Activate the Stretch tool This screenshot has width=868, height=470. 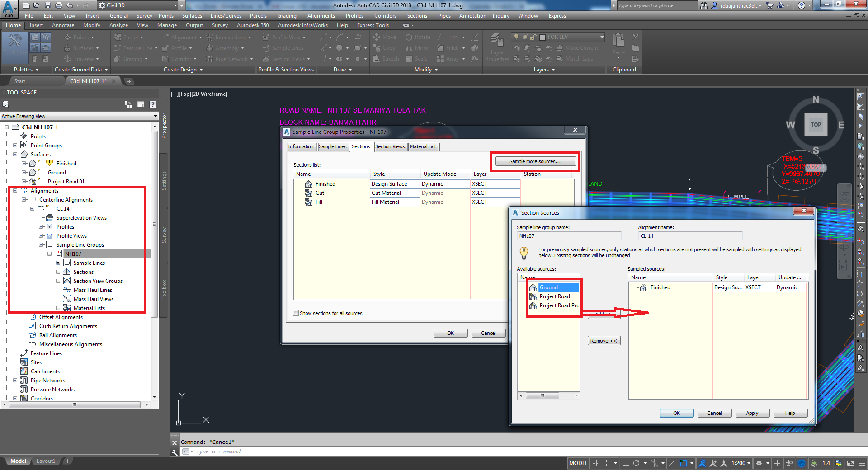click(x=386, y=59)
